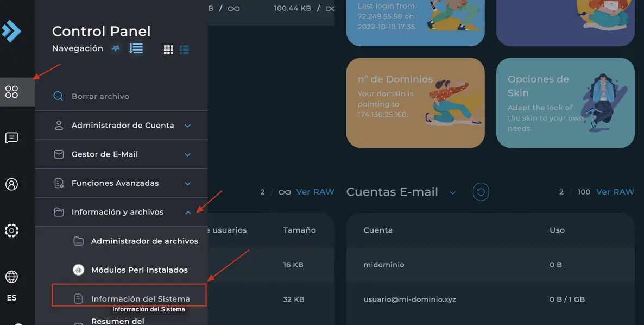644x325 pixels.
Task: Click Ver RAW link for Cuentas E-mail
Action: point(615,192)
